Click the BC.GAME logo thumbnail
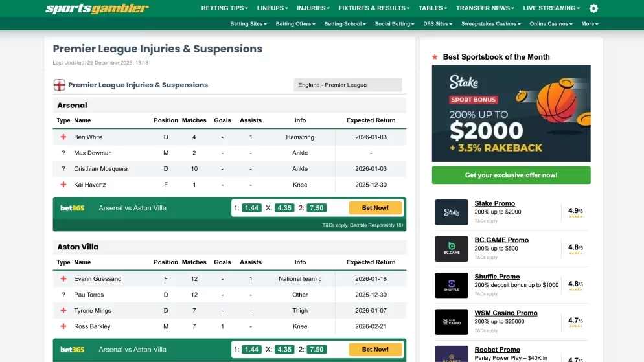644x362 pixels. pyautogui.click(x=452, y=249)
